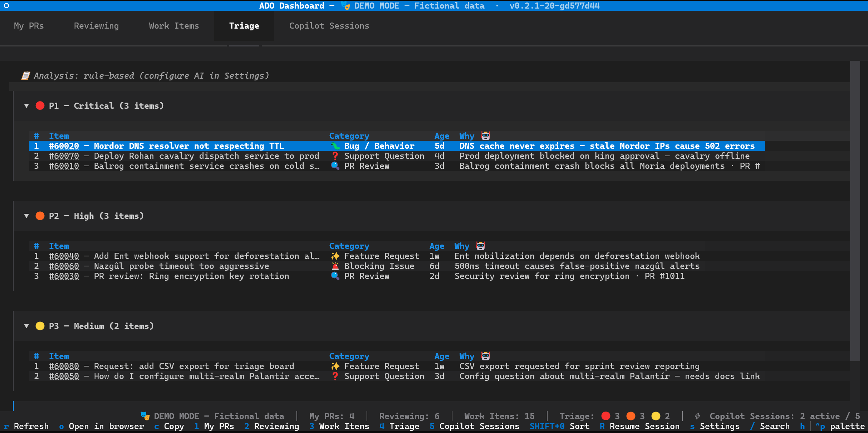Click the circle icon in title bar corner
868x433 pixels.
(x=6, y=6)
